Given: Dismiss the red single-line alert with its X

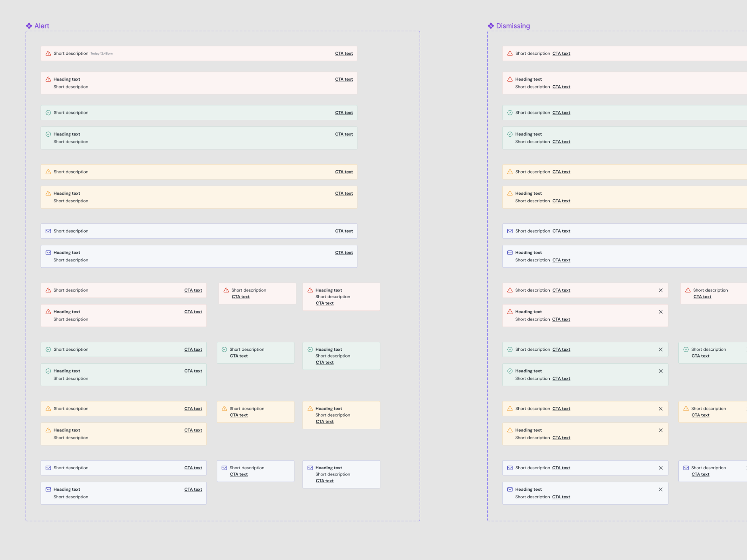Looking at the screenshot, I should [661, 291].
